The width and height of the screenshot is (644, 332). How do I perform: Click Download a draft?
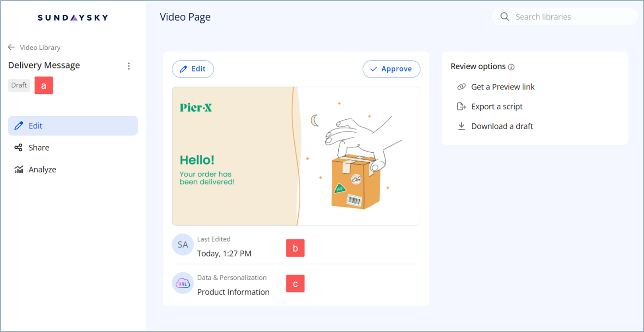click(x=502, y=126)
